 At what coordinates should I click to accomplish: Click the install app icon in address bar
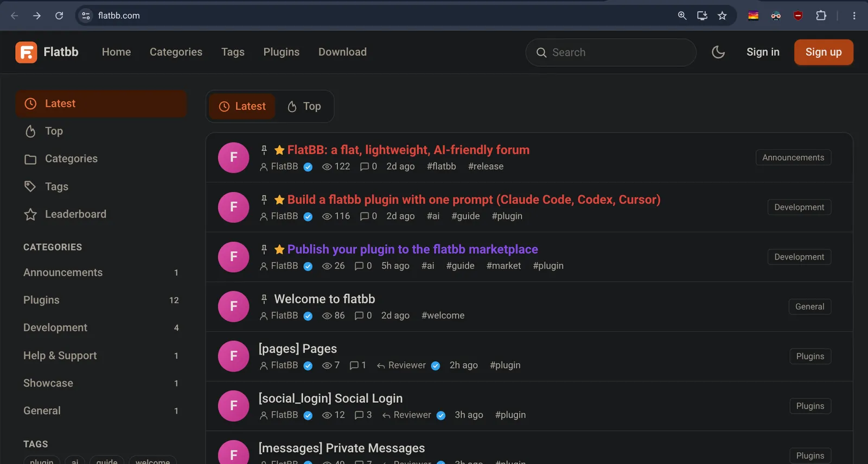coord(702,16)
